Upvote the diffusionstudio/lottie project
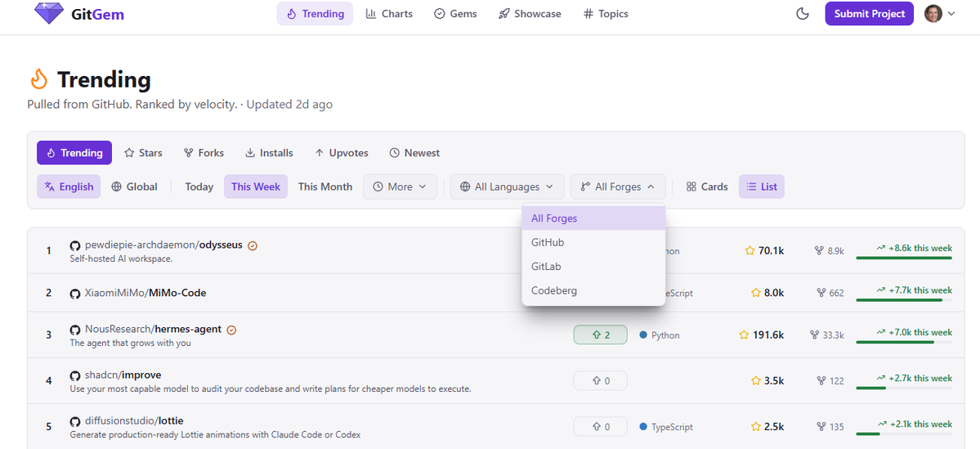The height and width of the screenshot is (449, 980). pos(600,426)
